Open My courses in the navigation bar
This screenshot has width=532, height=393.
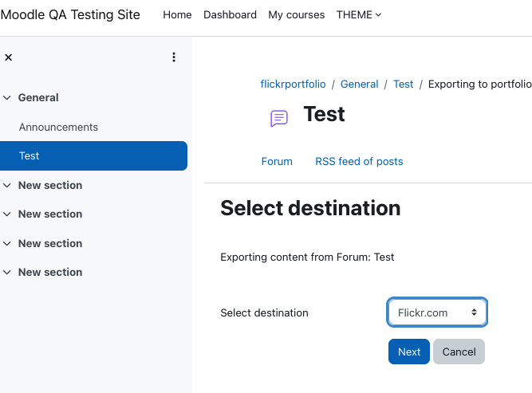click(296, 15)
